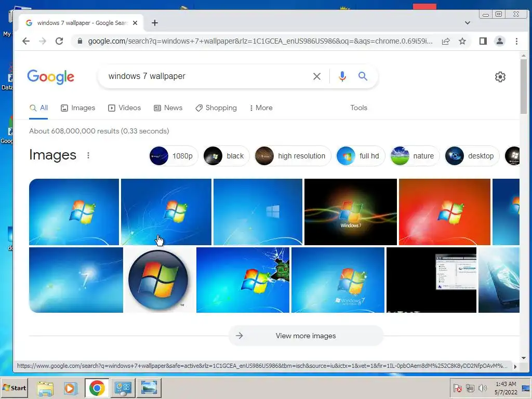The height and width of the screenshot is (399, 532).
Task: Expand the More search options
Action: (261, 108)
